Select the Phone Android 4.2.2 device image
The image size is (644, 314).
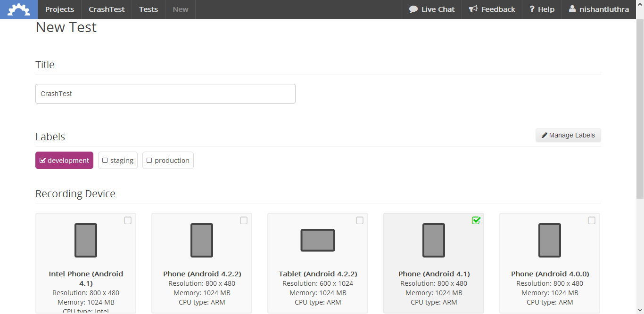[x=202, y=240]
